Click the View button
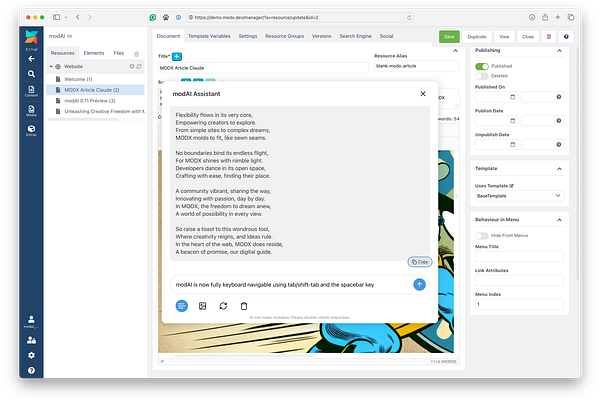 [504, 37]
